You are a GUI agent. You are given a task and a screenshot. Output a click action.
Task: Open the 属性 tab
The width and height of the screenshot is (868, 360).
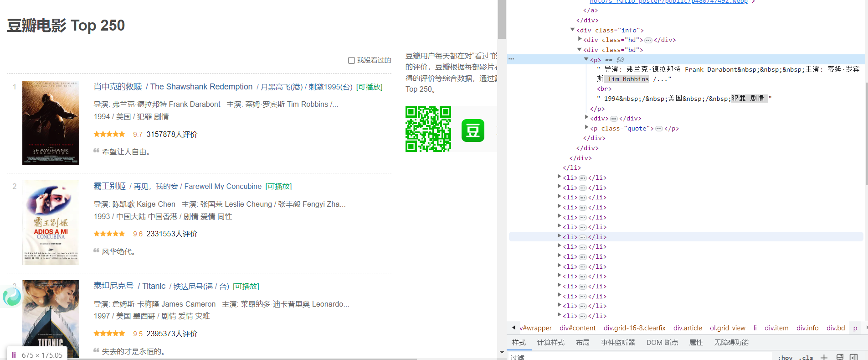click(x=696, y=343)
